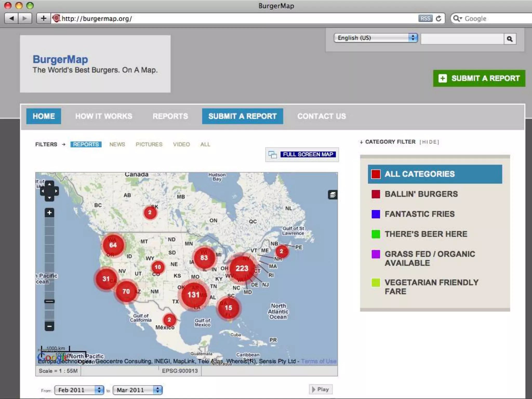Open the From date Feb 2011 dropdown
This screenshot has height=399, width=532.
pos(79,390)
